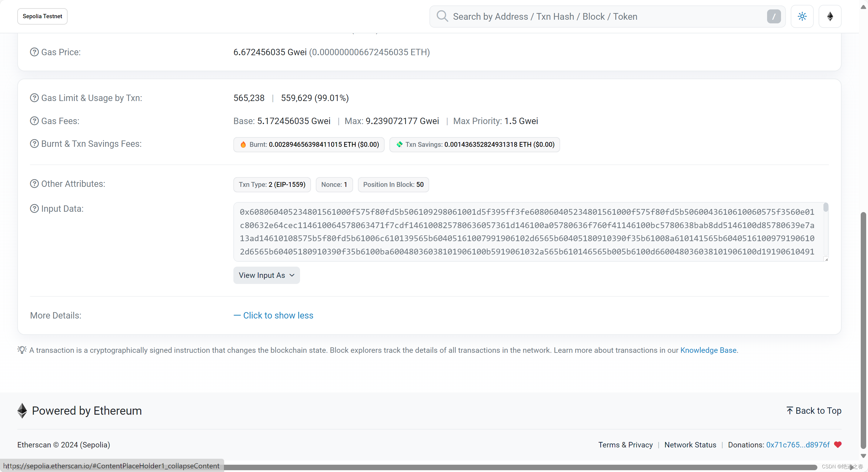Expand the View Input As dropdown
The height and width of the screenshot is (472, 868).
click(266, 275)
